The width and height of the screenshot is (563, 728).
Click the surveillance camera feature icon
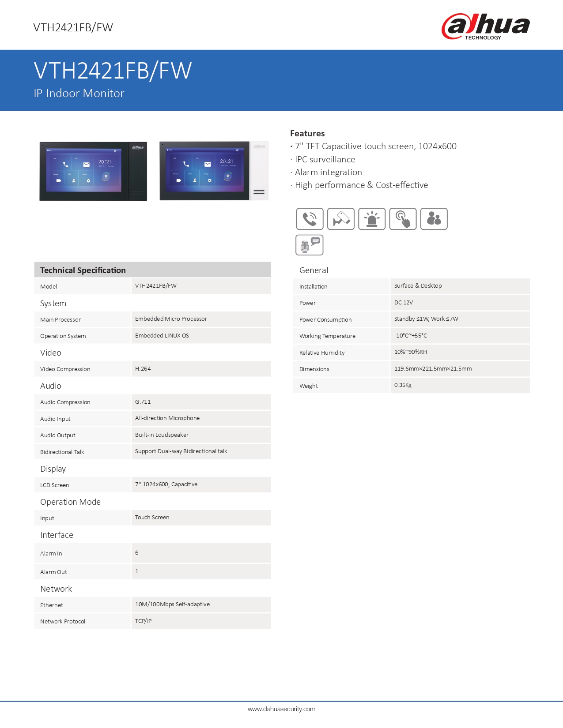pos(341,219)
